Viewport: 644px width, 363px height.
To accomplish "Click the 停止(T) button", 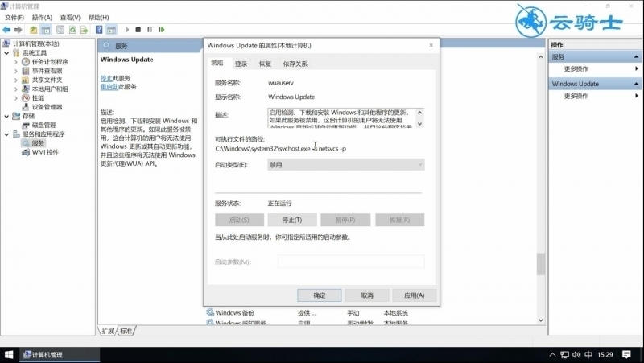I will [292, 220].
